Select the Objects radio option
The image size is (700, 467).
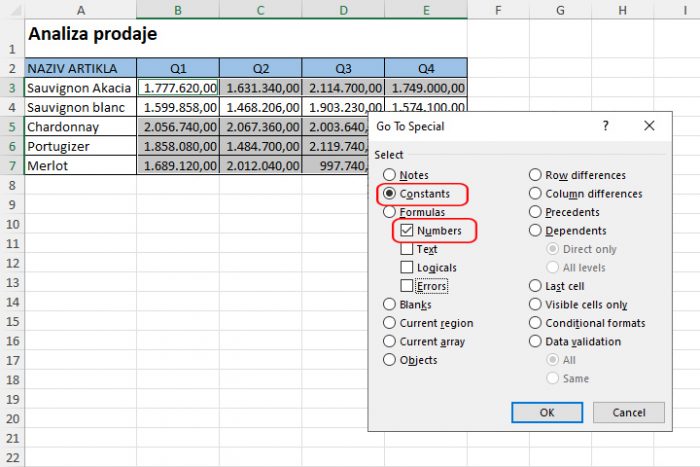click(x=389, y=360)
